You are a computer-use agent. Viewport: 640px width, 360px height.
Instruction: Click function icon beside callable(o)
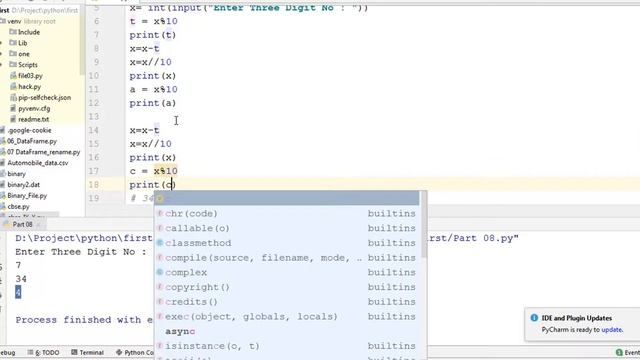160,228
